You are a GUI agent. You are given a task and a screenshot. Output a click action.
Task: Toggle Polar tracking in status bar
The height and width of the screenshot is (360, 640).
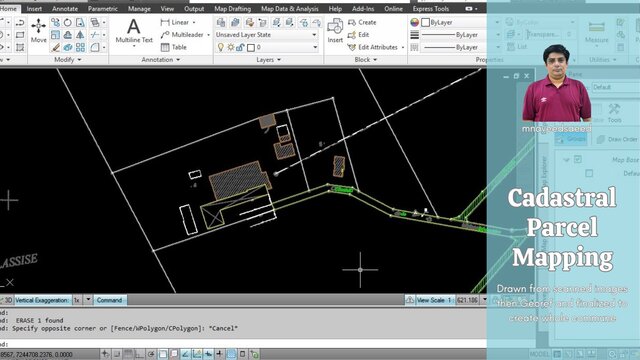[x=151, y=354]
